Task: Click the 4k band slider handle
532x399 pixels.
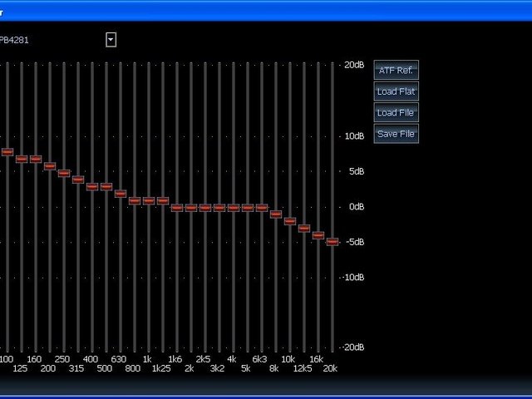Action: tap(234, 208)
